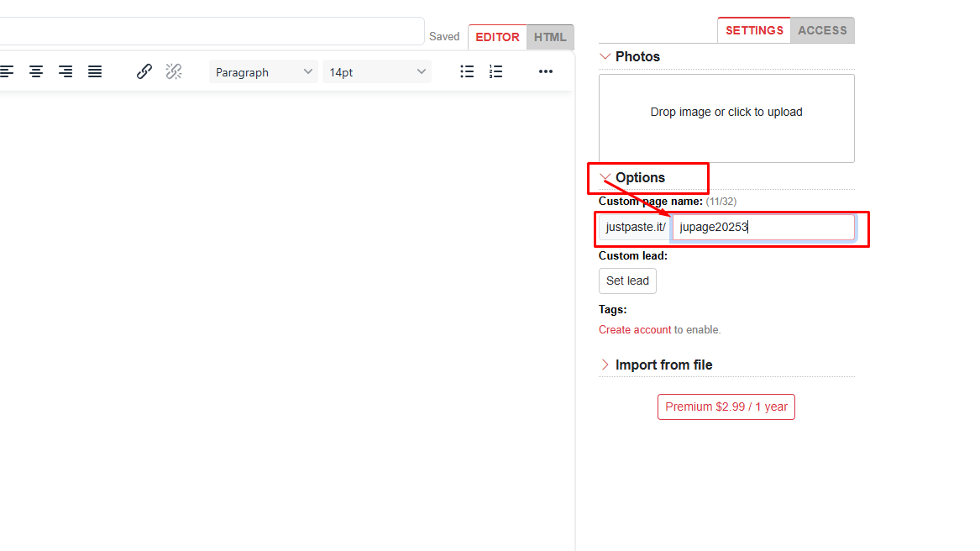Expand the Import from file section

pos(605,365)
